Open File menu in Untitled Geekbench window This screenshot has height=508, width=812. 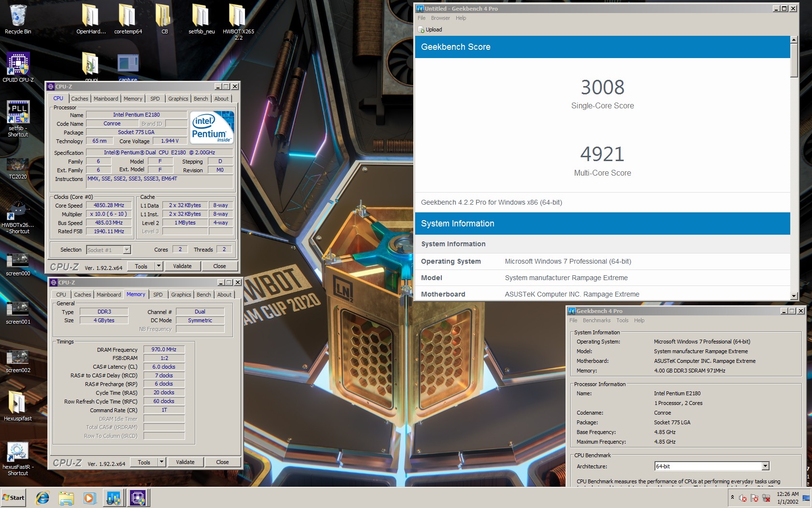point(421,18)
